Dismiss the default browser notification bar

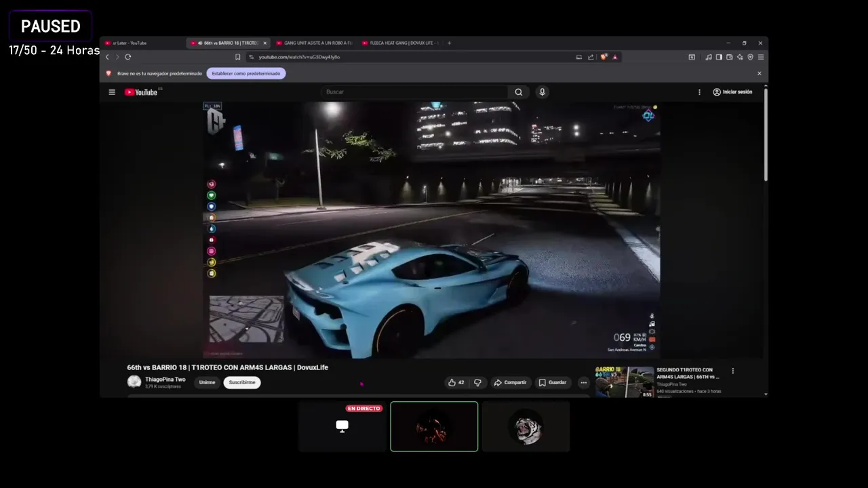tap(759, 73)
